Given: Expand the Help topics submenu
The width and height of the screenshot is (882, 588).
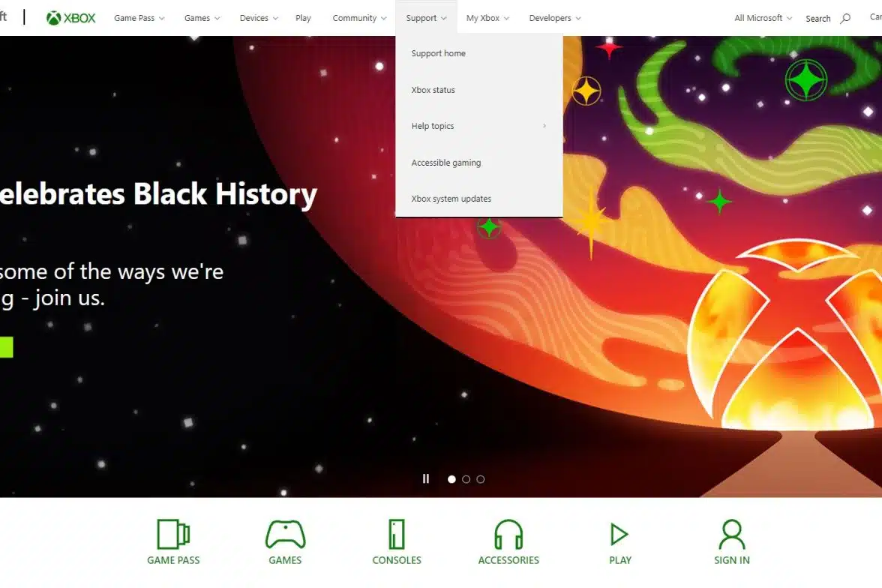Looking at the screenshot, I should coord(479,126).
